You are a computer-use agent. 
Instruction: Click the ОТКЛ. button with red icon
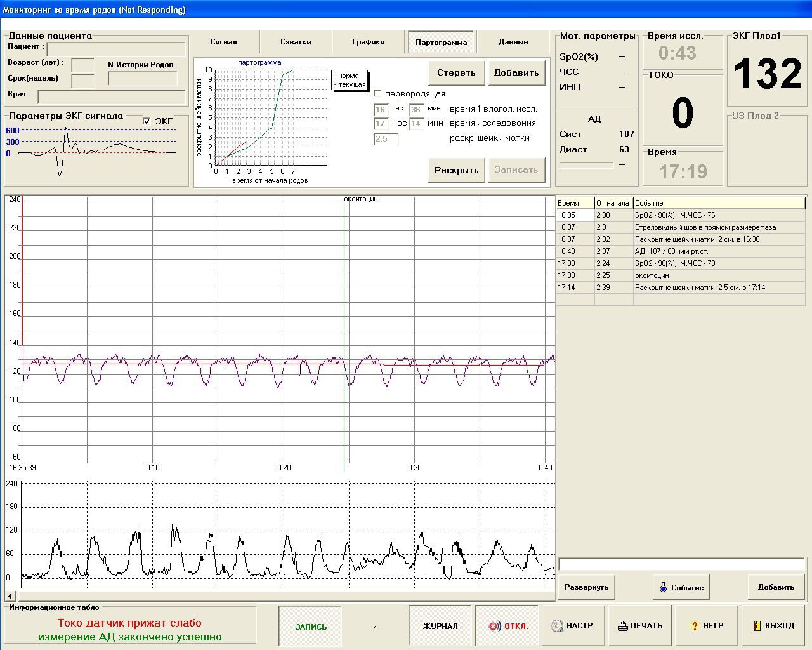pyautogui.click(x=507, y=627)
